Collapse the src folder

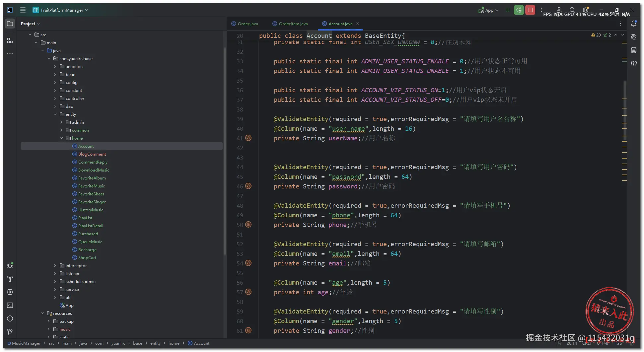coord(30,35)
